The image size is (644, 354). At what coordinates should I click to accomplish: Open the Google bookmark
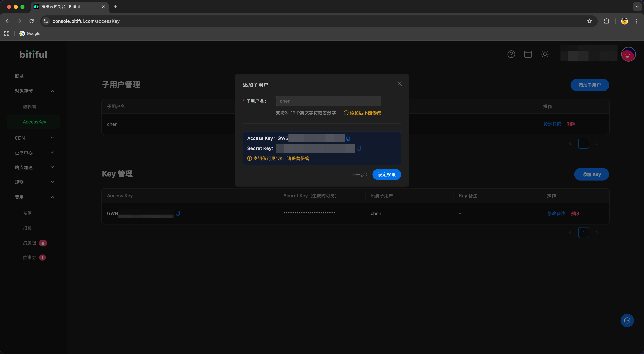[x=30, y=34]
